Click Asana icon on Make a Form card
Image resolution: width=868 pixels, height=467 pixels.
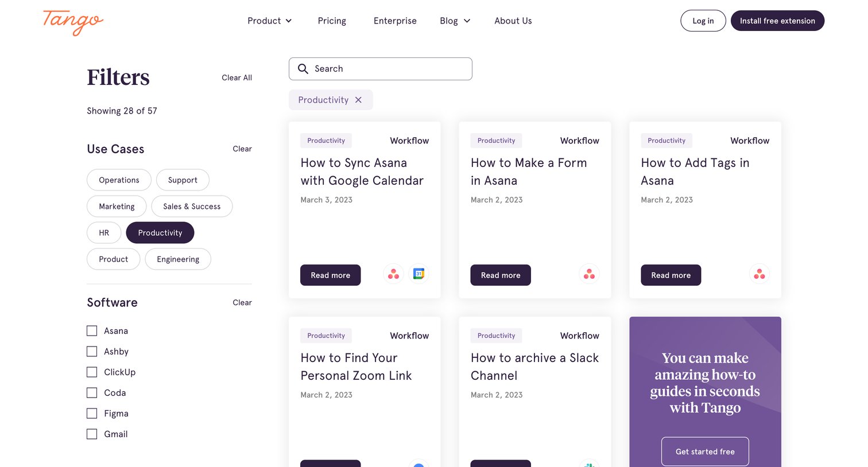(x=589, y=274)
